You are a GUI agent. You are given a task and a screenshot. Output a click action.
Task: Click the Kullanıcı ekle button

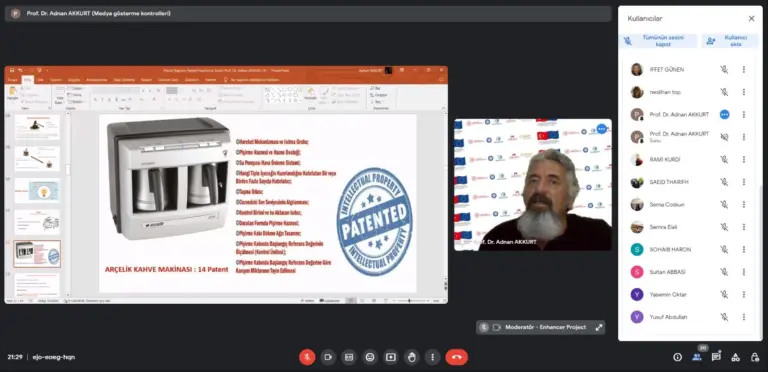coord(730,41)
